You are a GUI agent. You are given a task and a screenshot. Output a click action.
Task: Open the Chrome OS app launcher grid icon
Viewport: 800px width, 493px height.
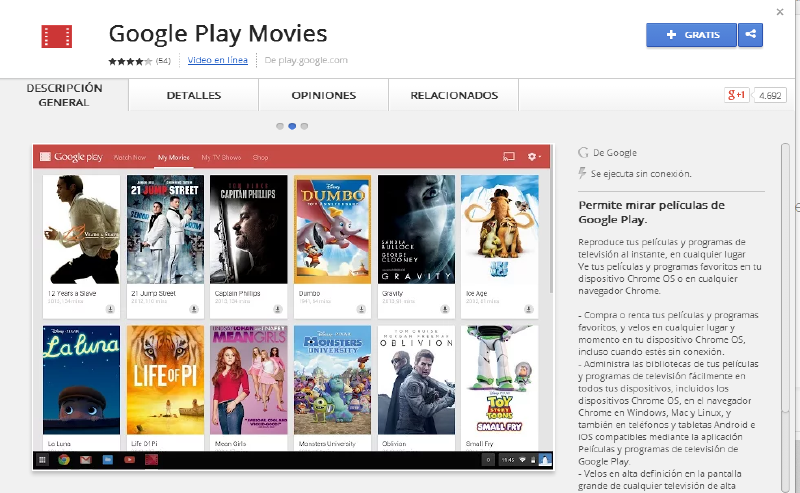(42, 460)
